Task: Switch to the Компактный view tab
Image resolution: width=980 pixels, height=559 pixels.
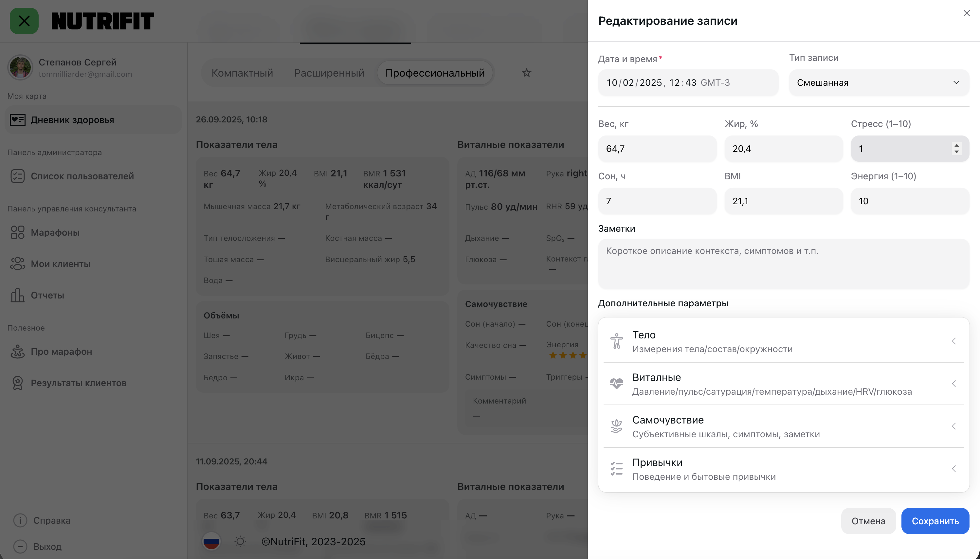Action: 242,73
